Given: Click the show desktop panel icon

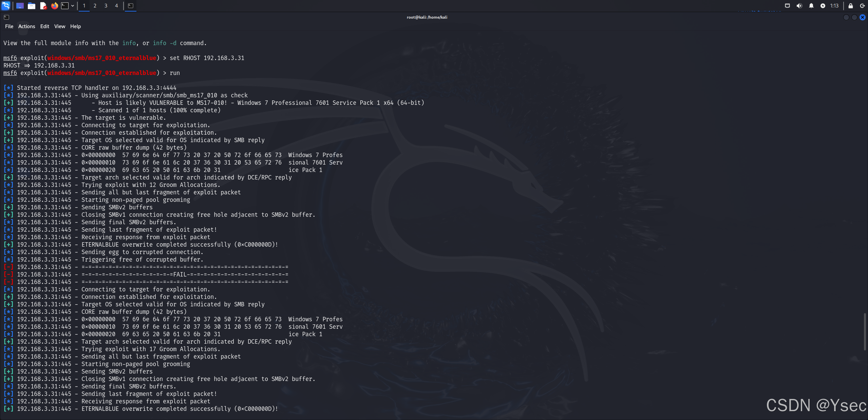Looking at the screenshot, I should tap(20, 6).
